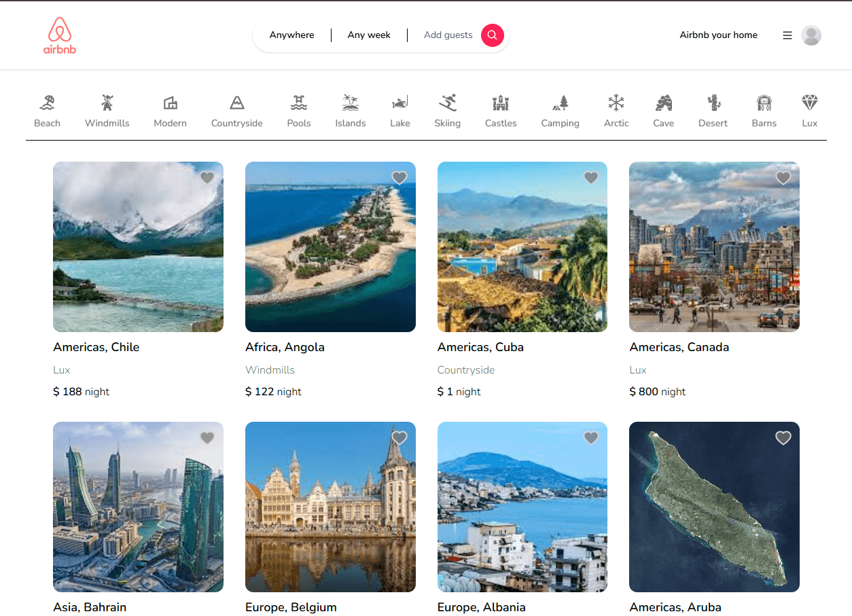852x616 pixels.
Task: Click Add guests in search bar
Action: pyautogui.click(x=448, y=35)
